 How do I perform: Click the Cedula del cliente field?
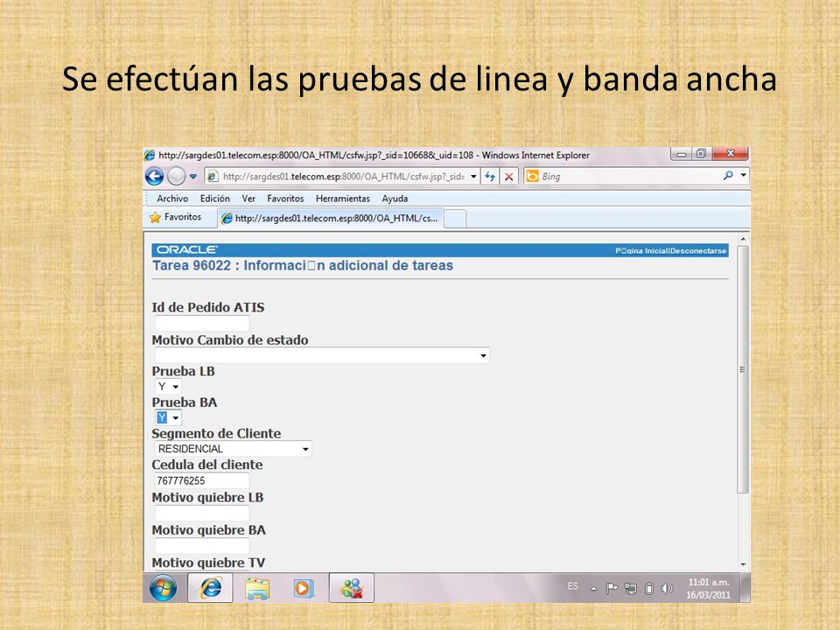pyautogui.click(x=202, y=480)
